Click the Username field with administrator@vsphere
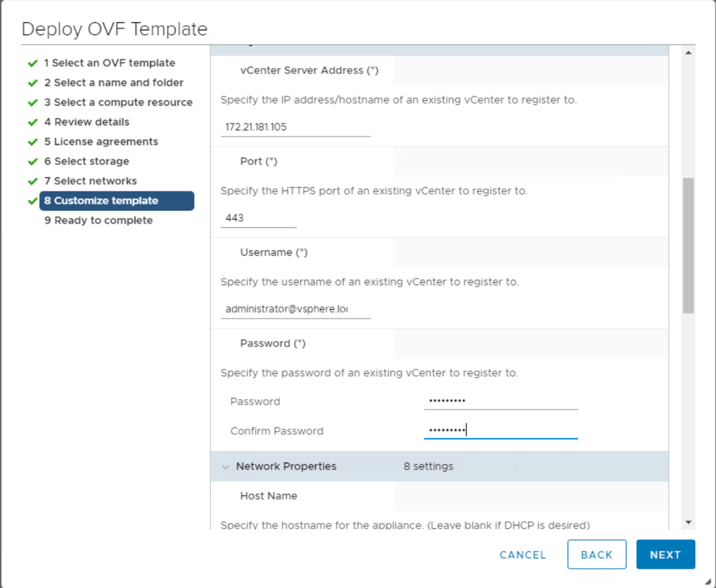 point(295,309)
